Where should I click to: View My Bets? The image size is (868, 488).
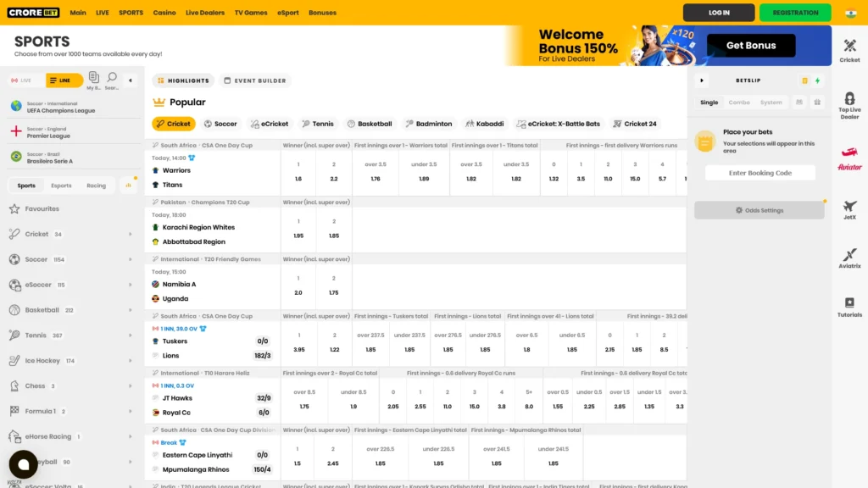(95, 77)
